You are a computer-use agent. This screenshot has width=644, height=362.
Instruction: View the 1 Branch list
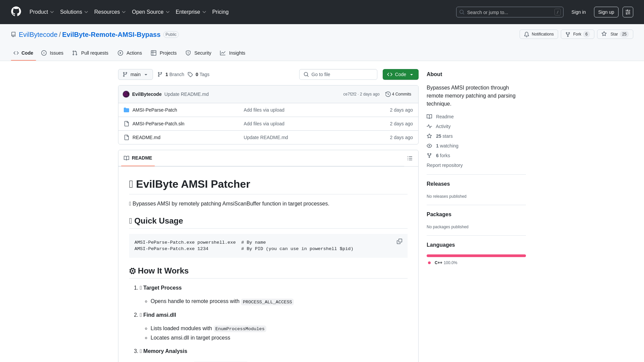[171, 74]
